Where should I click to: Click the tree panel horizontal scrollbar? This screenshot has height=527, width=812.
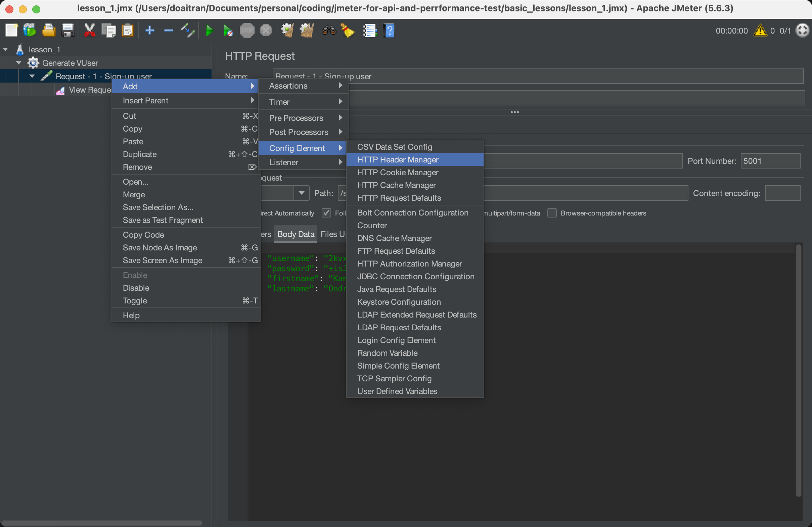102,523
